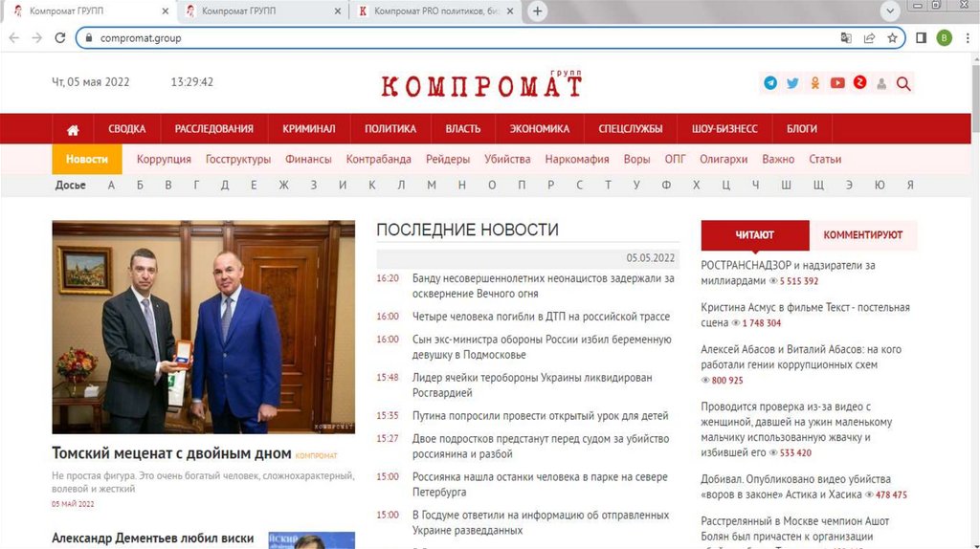This screenshot has width=980, height=549.
Task: Open the ПОЛИТИКА menu item
Action: [x=390, y=129]
